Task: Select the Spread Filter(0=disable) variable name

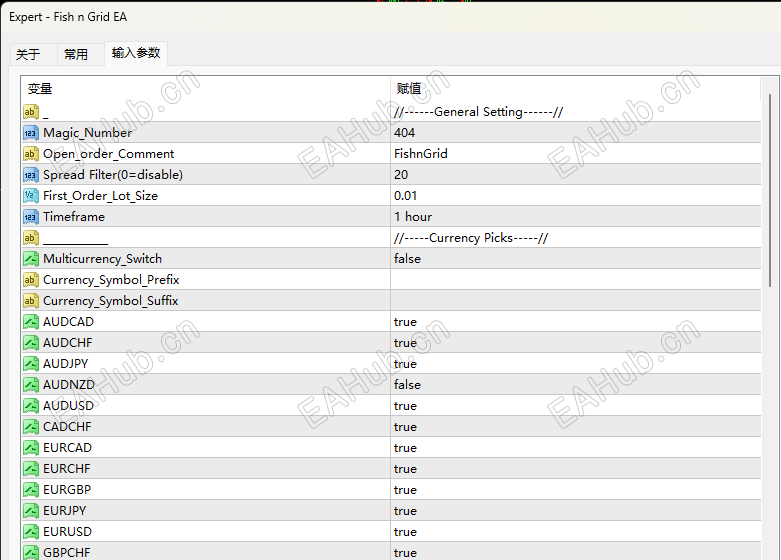Action: pyautogui.click(x=113, y=175)
